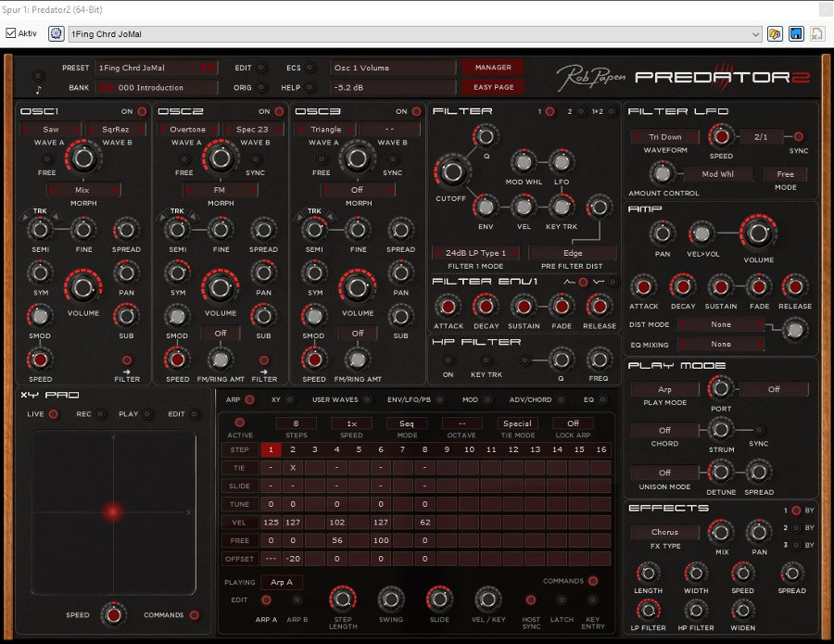This screenshot has height=644, width=834.
Task: Click the right red arrow in BANK field
Action: [110, 87]
